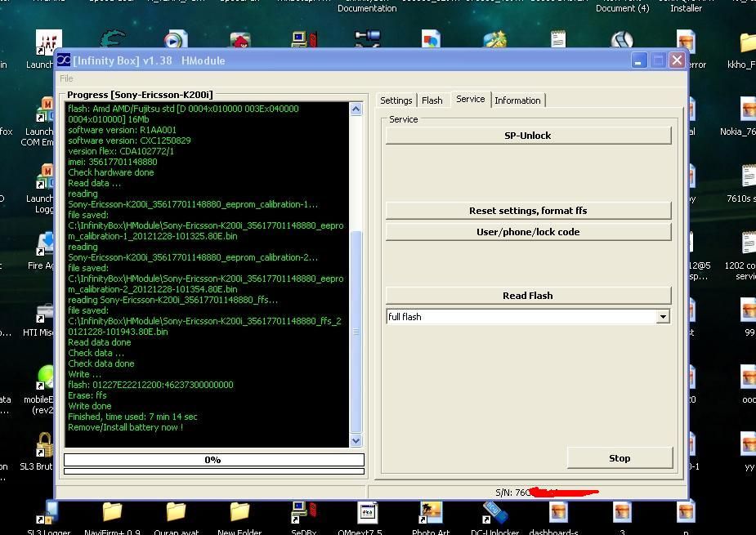Open the Launch Logg desktop shortcut

44,178
